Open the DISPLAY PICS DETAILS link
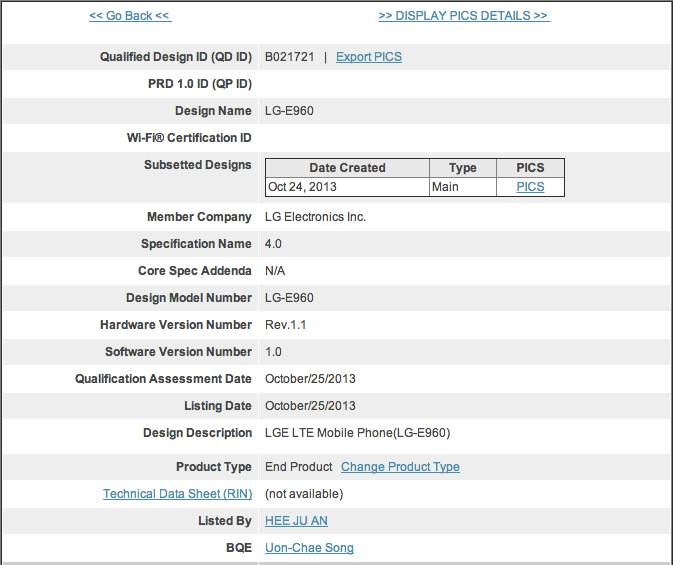 pyautogui.click(x=464, y=16)
